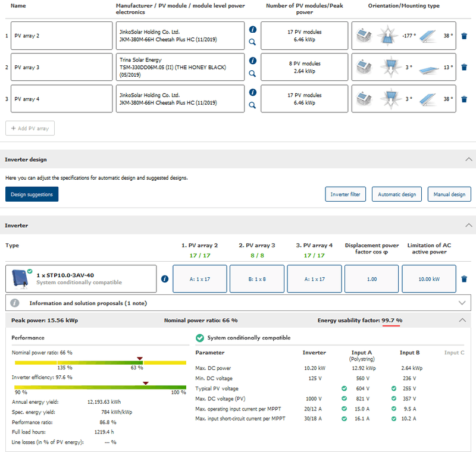Screen dimensions: 476x452
Task: Run Automatic design
Action: point(397,194)
